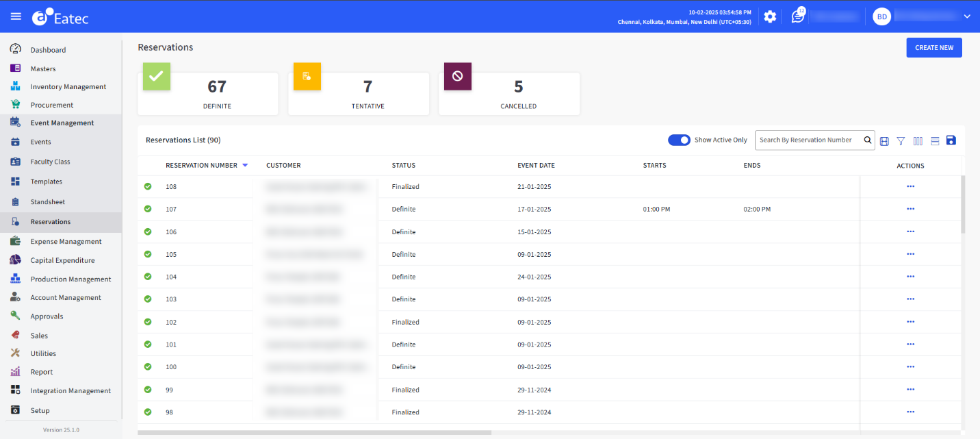Viewport: 980px width, 439px height.
Task: Click green status icon for reservation 100
Action: click(148, 367)
